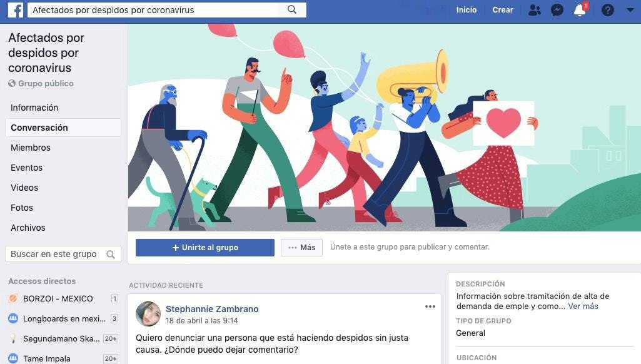Open the help question mark icon
Viewport: 641px width, 364px height.
[607, 10]
